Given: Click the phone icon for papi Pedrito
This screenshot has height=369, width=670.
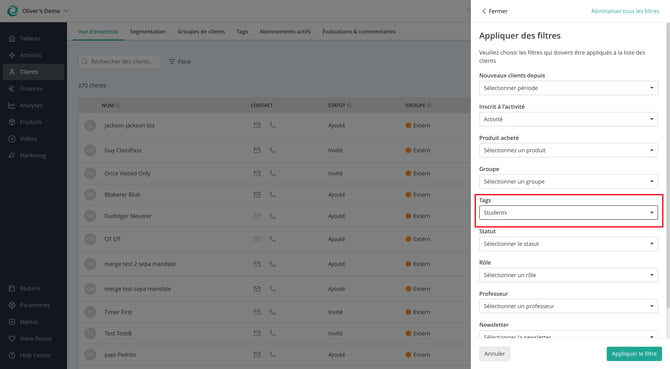Looking at the screenshot, I should 272,354.
